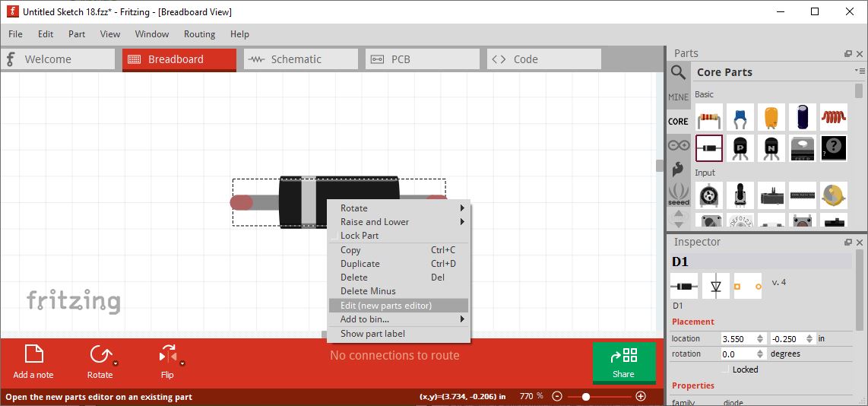Step the rotation degrees spinner

pos(761,354)
